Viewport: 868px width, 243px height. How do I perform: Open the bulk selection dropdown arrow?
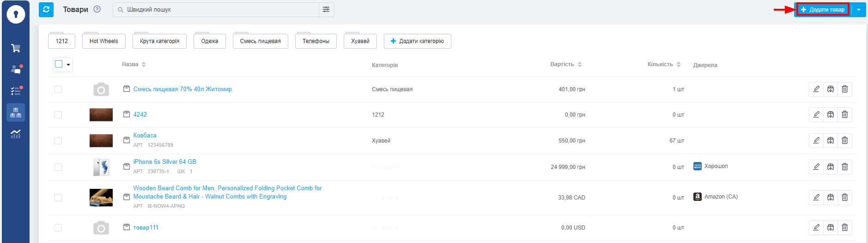pos(68,65)
